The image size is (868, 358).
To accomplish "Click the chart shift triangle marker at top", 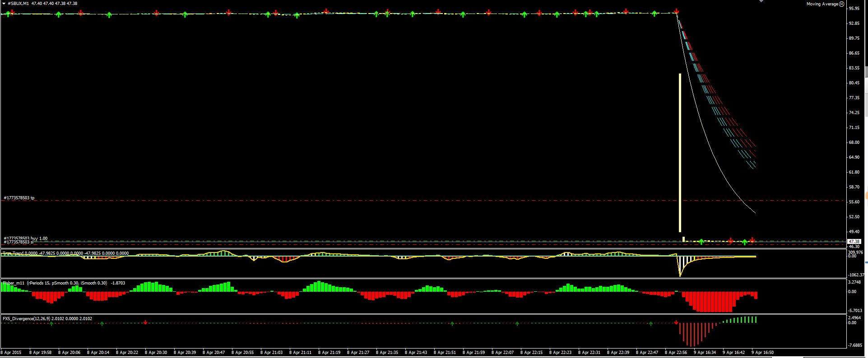I will pyautogui.click(x=761, y=1).
